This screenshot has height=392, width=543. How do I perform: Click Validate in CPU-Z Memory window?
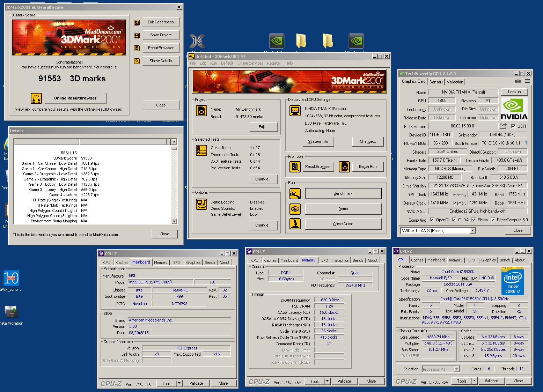pos(344,381)
